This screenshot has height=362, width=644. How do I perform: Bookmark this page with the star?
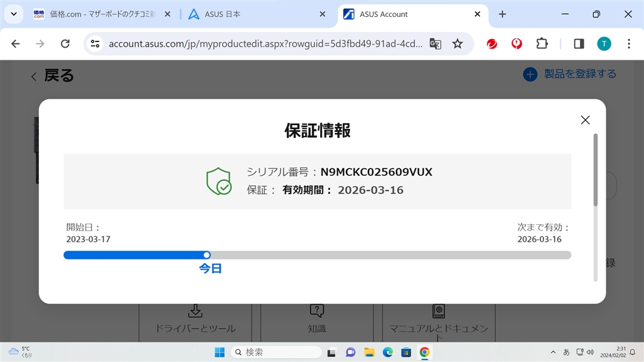(x=458, y=43)
